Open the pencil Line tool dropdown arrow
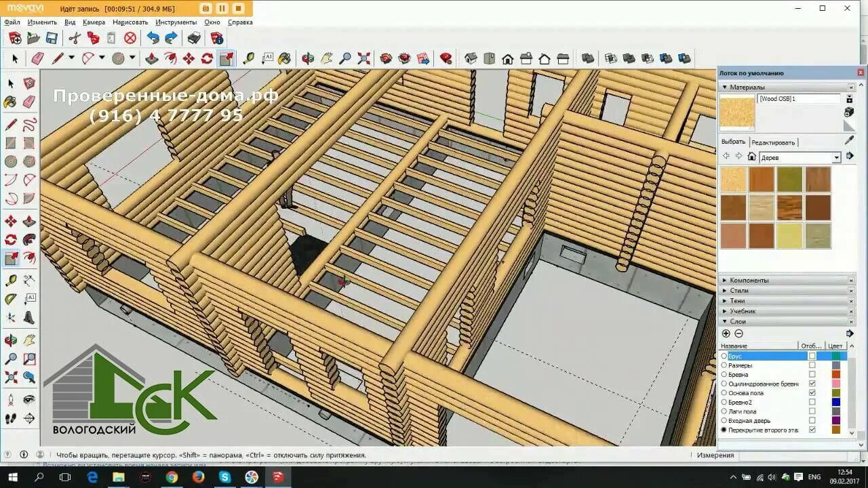 point(71,58)
